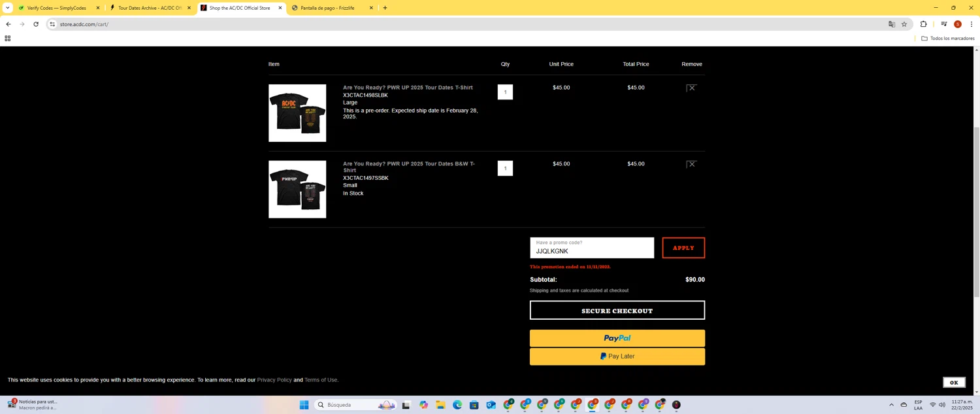Image resolution: width=980 pixels, height=414 pixels.
Task: Open the Windows Start menu
Action: (x=304, y=405)
